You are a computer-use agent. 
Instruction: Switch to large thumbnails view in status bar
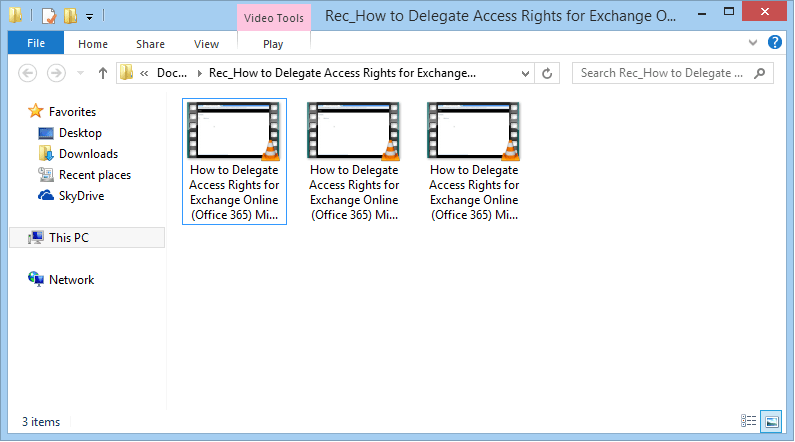[x=770, y=421]
